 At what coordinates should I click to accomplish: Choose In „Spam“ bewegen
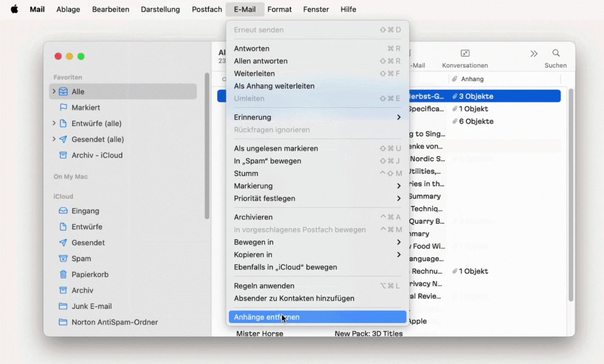317,161
